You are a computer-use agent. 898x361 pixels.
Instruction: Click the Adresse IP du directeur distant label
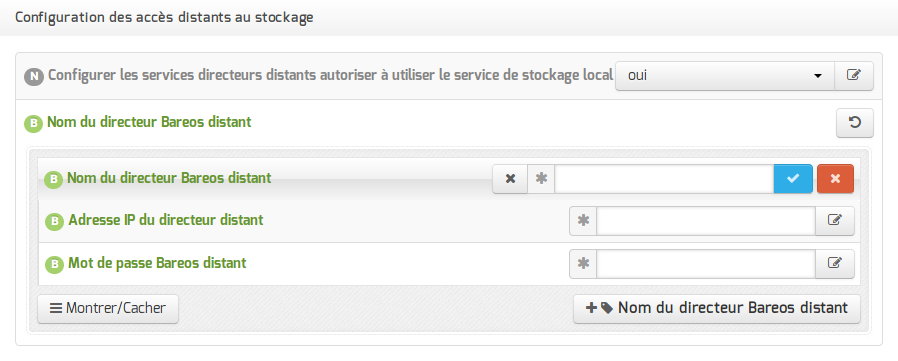166,219
